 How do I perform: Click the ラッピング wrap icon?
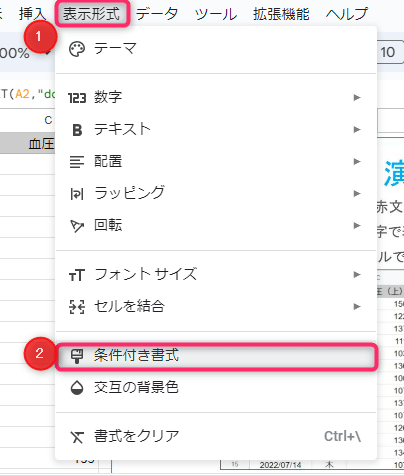pos(77,194)
